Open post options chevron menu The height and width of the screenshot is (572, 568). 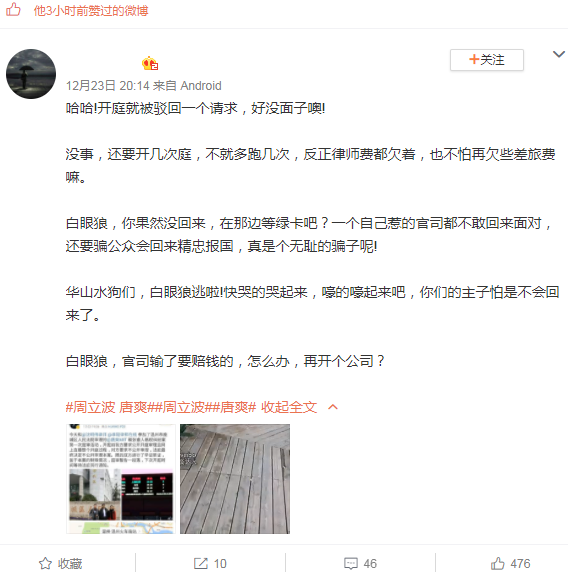(x=559, y=54)
